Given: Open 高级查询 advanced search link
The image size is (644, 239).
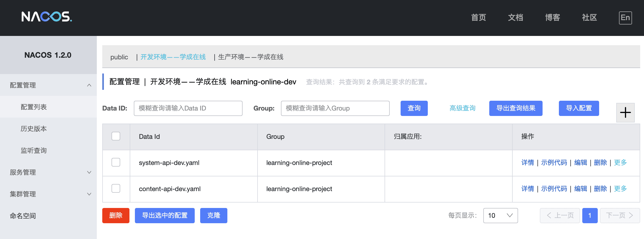Looking at the screenshot, I should [x=462, y=108].
